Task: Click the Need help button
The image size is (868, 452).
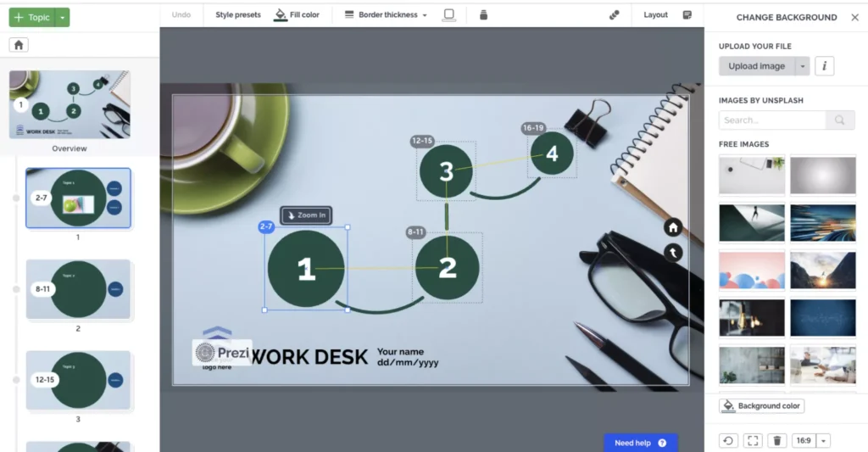Action: click(x=641, y=444)
